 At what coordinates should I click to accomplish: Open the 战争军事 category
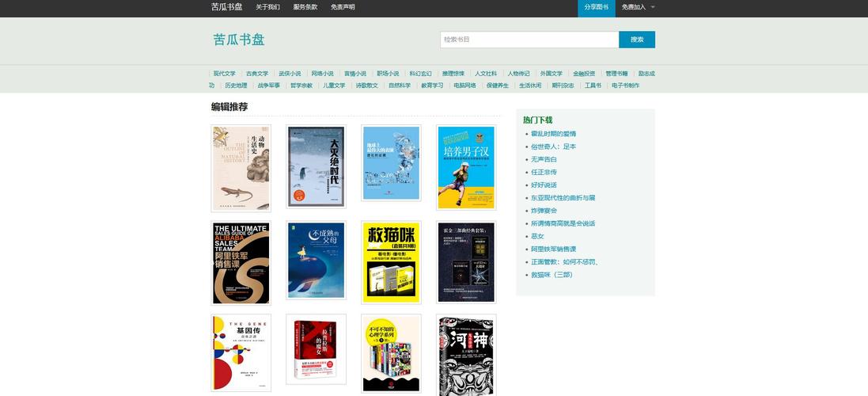pyautogui.click(x=268, y=86)
